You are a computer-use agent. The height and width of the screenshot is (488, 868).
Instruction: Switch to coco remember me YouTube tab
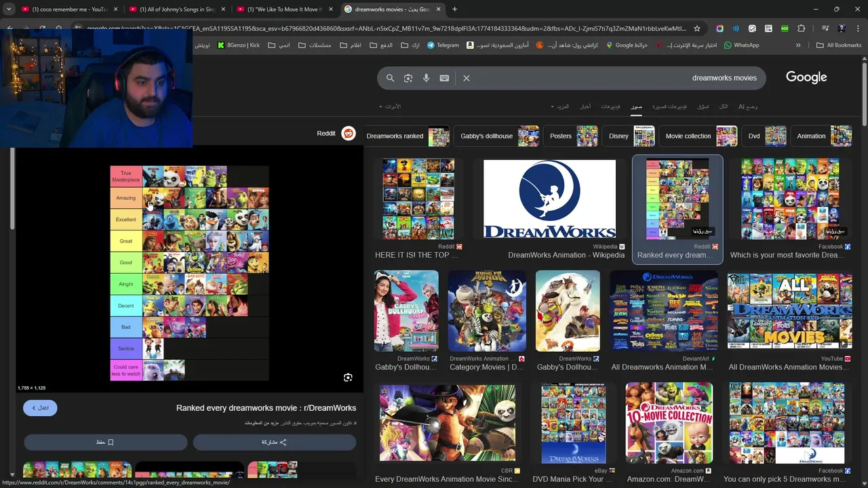68,9
